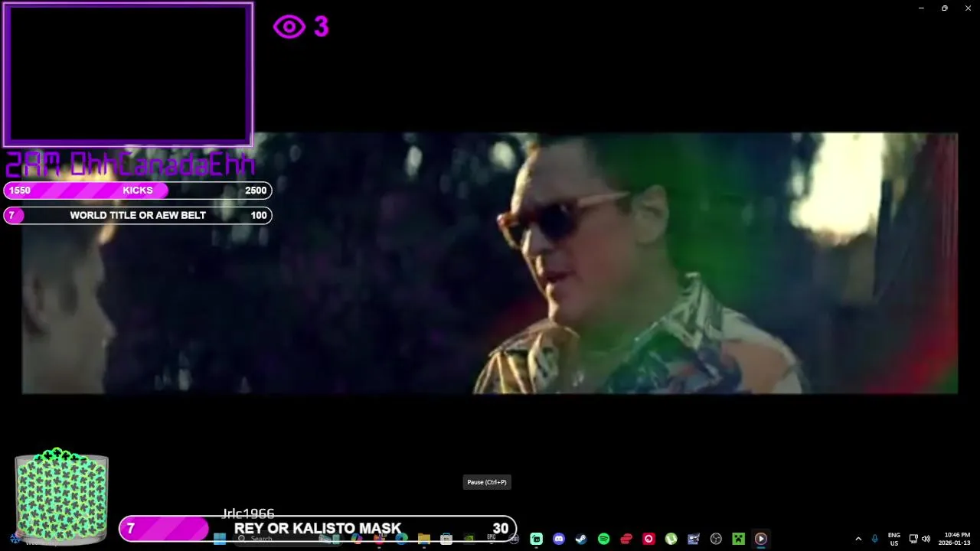Click the microphone icon in the system tray
980x551 pixels.
point(874,539)
